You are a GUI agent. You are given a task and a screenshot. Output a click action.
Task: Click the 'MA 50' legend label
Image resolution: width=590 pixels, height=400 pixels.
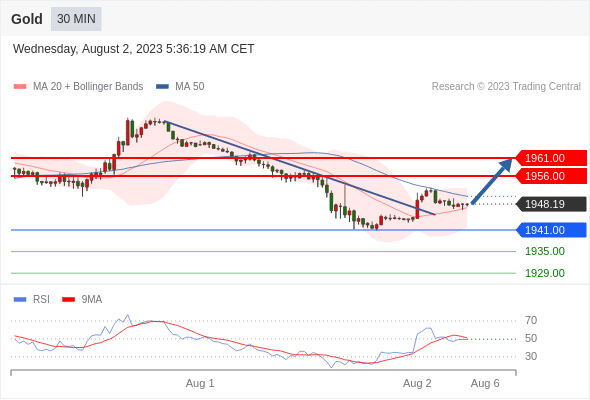(190, 87)
